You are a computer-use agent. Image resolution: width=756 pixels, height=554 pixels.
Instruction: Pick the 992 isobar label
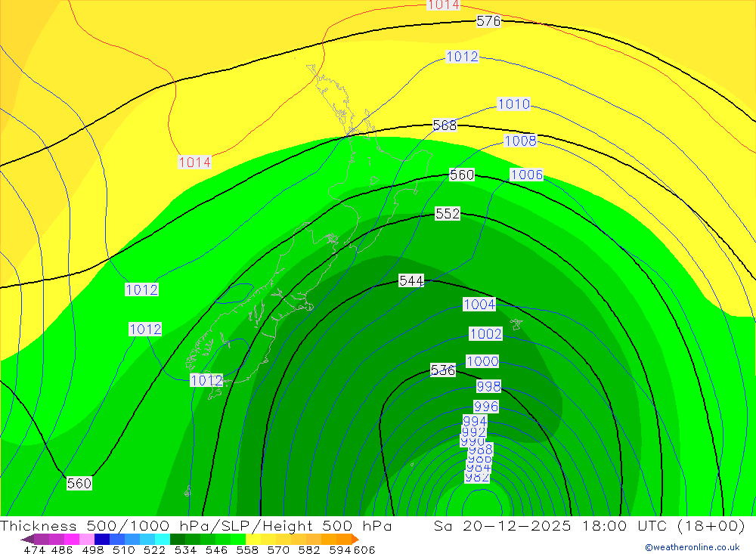click(473, 432)
